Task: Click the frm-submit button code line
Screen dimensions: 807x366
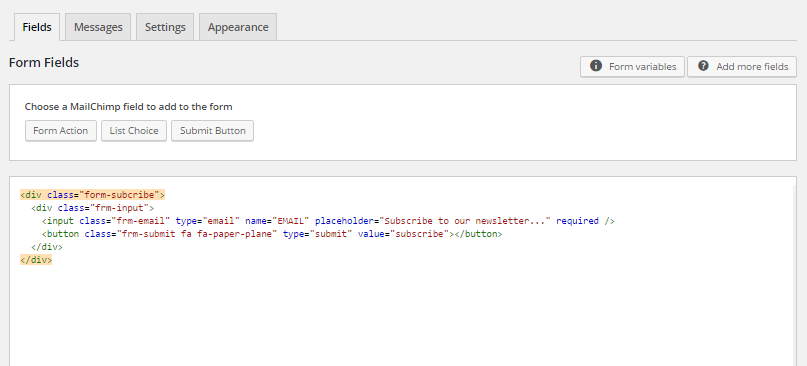Action: [x=272, y=234]
